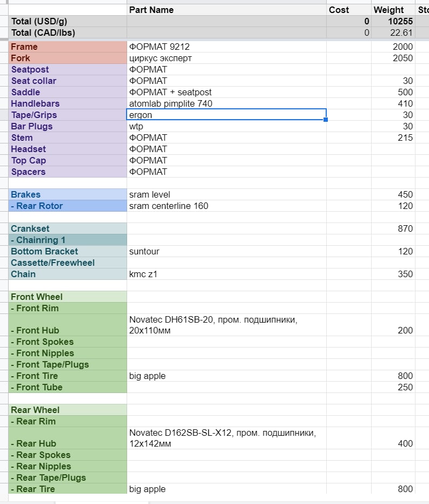Viewport: 429px width, 504px height.
Task: Select the sram level cell
Action: [226, 194]
